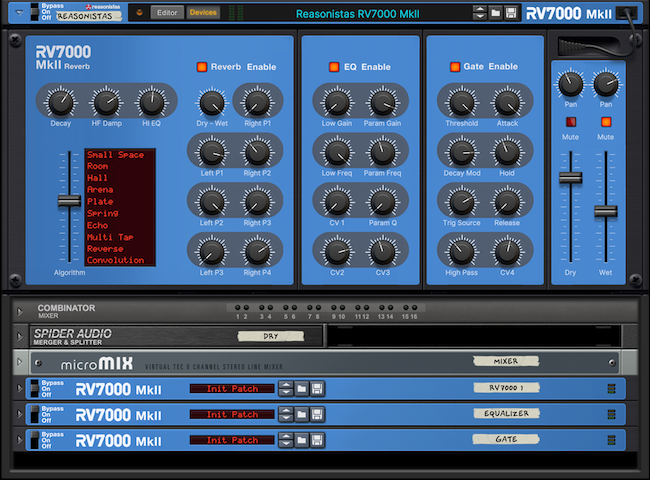This screenshot has width=650, height=480.
Task: Click the Wet level fader
Action: point(606,211)
